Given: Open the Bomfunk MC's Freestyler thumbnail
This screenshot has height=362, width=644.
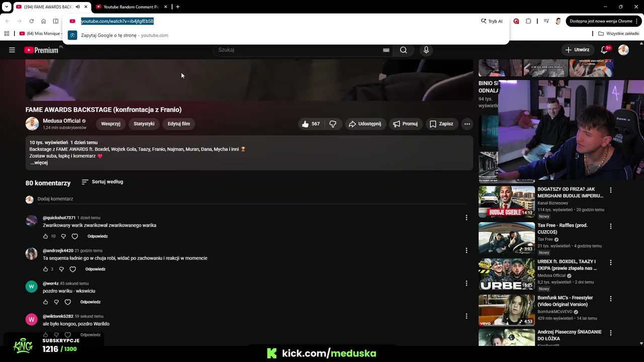Looking at the screenshot, I should 507,310.
